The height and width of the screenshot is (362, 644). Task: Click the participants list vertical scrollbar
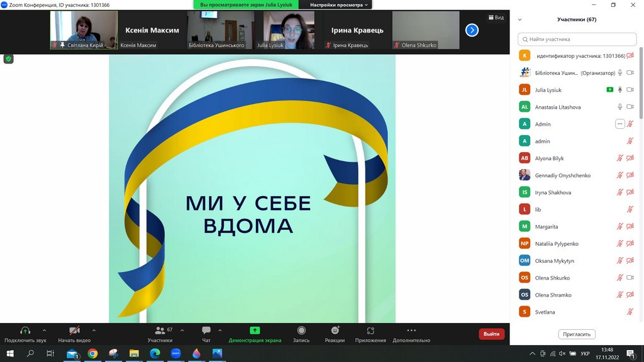point(641,82)
